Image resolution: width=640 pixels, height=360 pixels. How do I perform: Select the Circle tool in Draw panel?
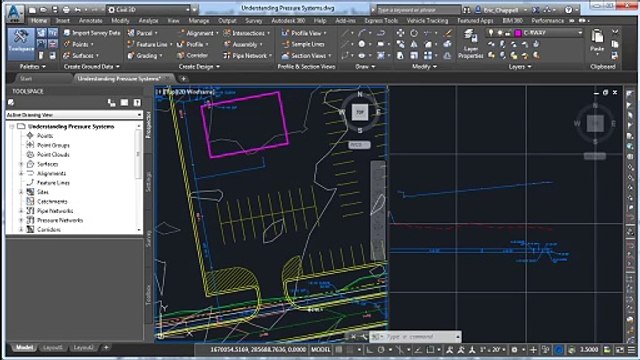pyautogui.click(x=362, y=44)
